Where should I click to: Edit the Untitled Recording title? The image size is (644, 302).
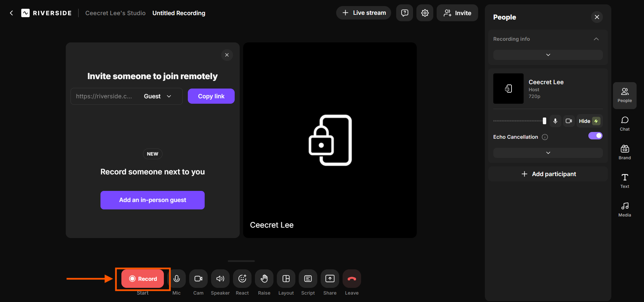[x=179, y=13]
